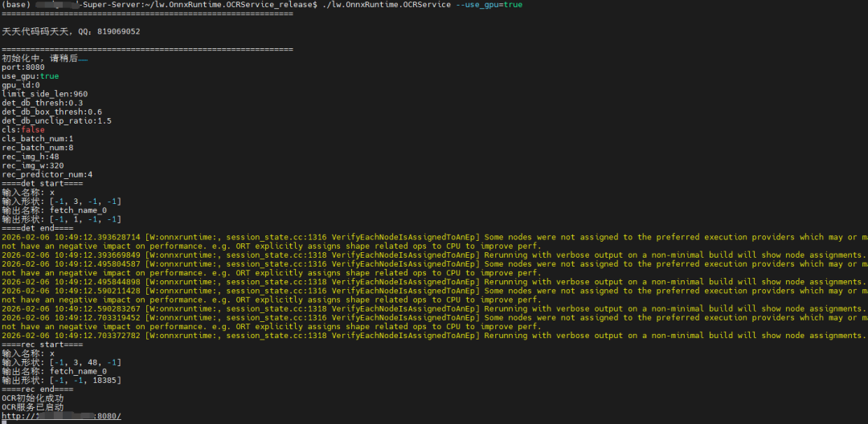Click the '初始化中，请稍后' line
Viewport: 868px width, 424px height.
45,58
